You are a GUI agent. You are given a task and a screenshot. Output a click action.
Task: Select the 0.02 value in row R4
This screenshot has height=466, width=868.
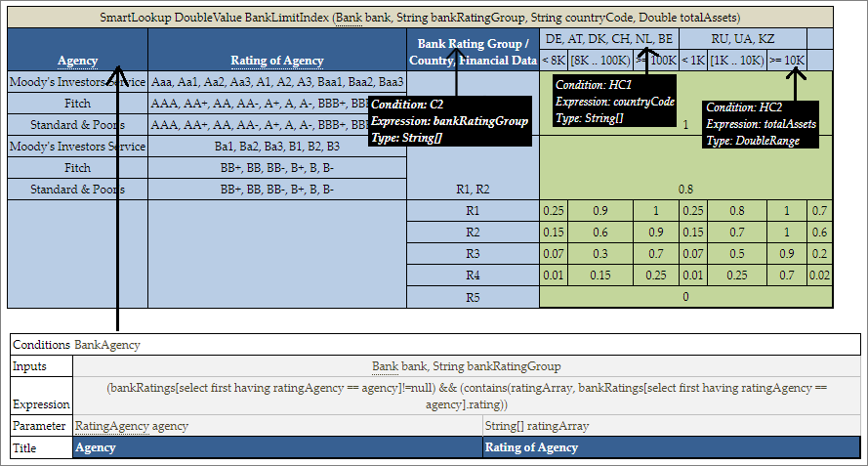point(819,275)
